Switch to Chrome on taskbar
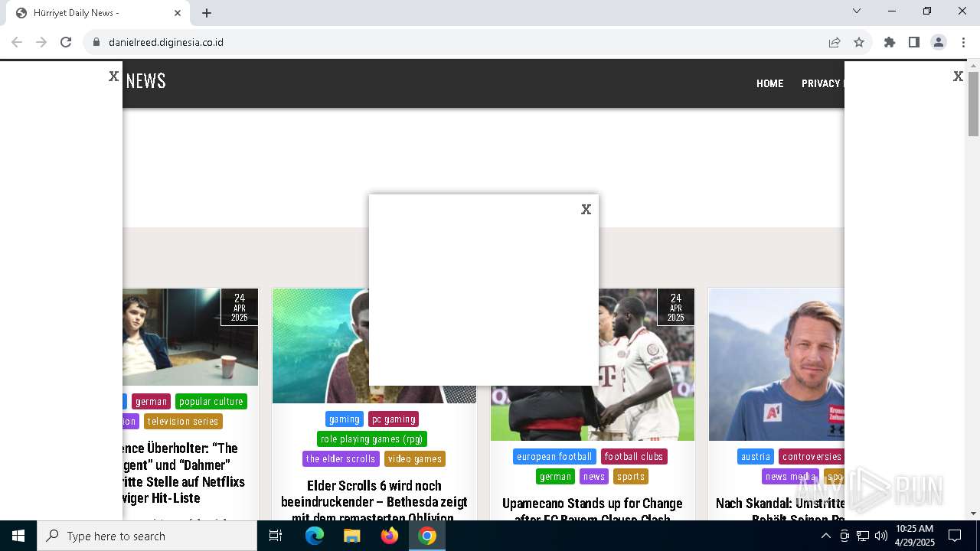This screenshot has height=551, width=980. coord(427,536)
